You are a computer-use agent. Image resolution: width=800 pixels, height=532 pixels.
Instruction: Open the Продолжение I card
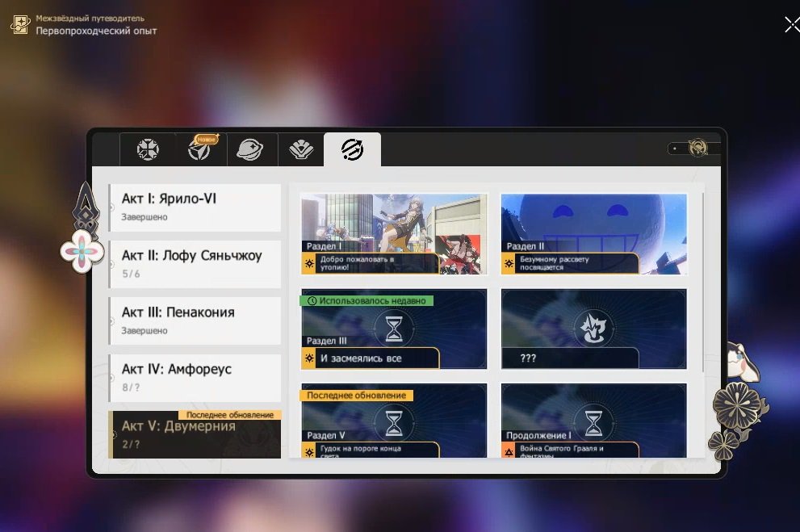[594, 421]
